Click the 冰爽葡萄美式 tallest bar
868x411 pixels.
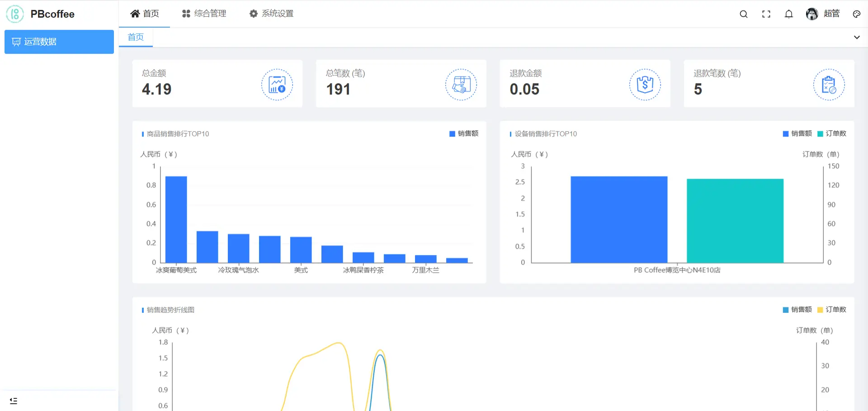tap(176, 219)
